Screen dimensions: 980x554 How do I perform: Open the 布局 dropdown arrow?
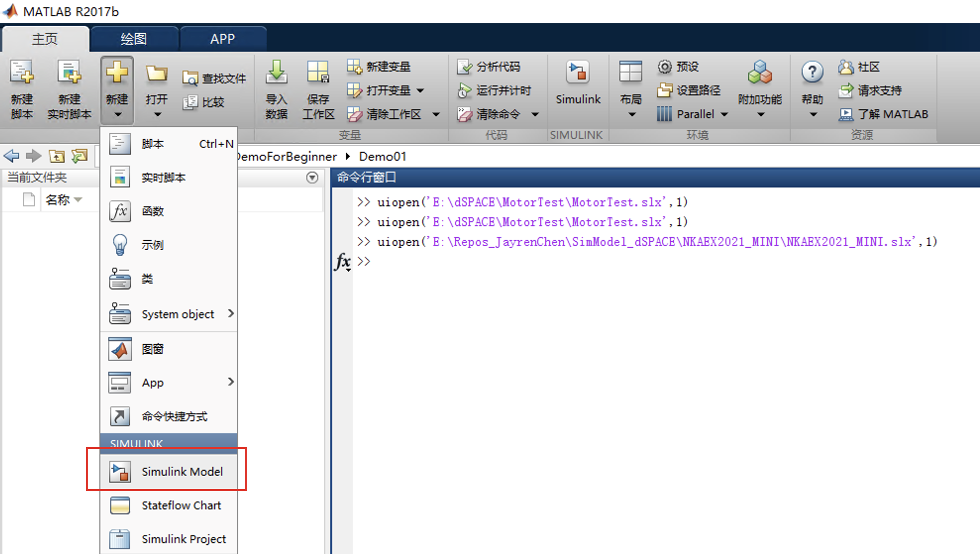click(x=632, y=114)
